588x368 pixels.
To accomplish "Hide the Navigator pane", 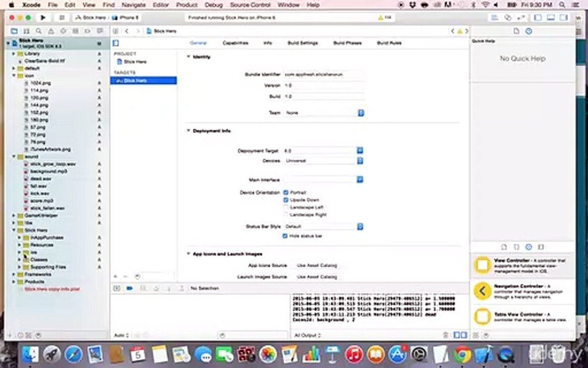I will (537, 18).
